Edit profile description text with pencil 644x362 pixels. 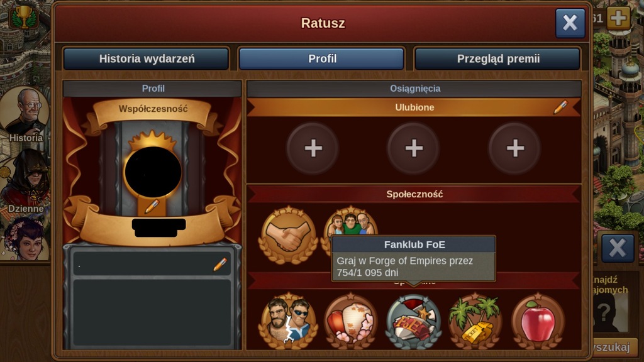[220, 264]
